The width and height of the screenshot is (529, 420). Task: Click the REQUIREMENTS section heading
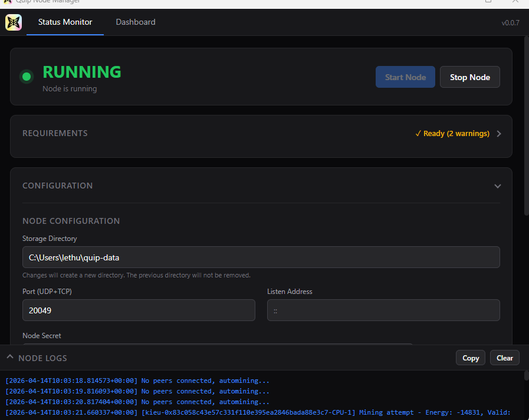tap(55, 133)
